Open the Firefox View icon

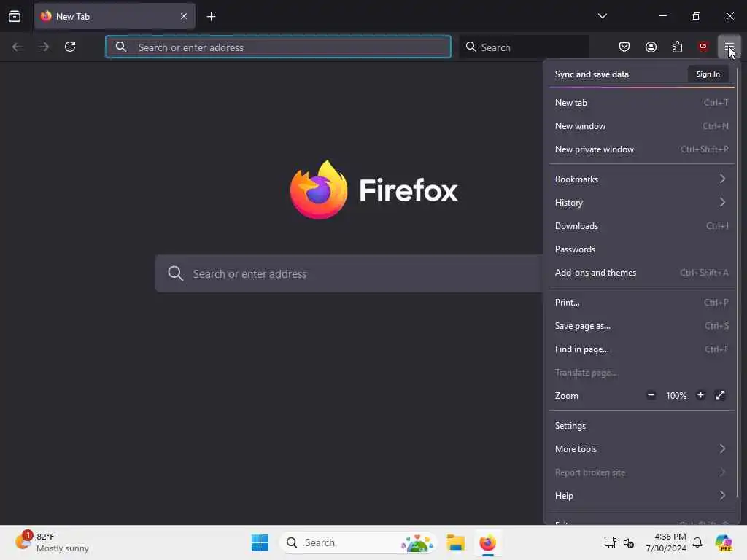[x=15, y=16]
